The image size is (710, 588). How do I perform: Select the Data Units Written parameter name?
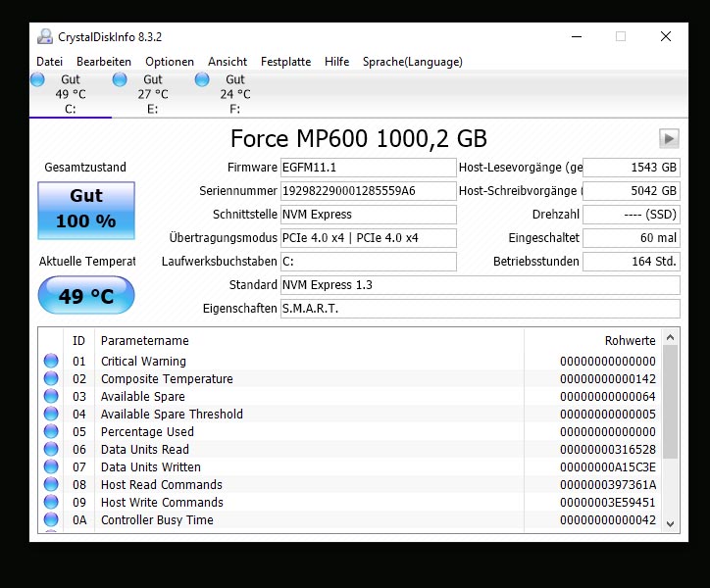[x=151, y=467]
